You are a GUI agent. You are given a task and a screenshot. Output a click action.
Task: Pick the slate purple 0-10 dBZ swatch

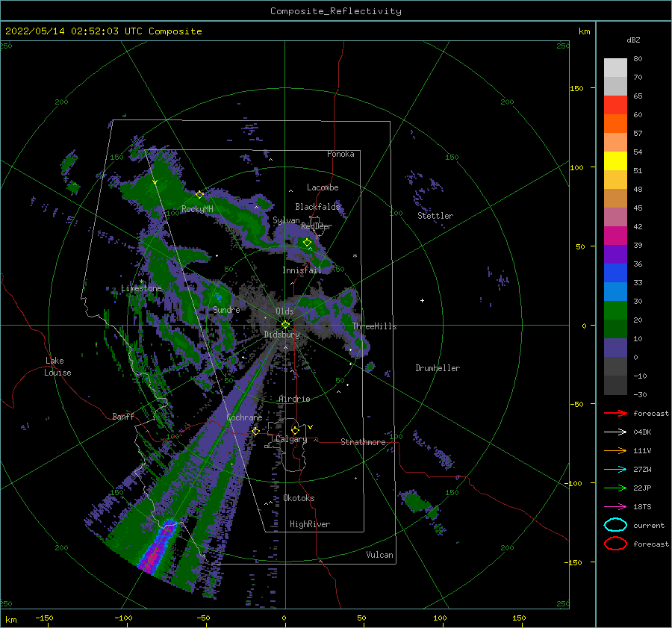[615, 347]
